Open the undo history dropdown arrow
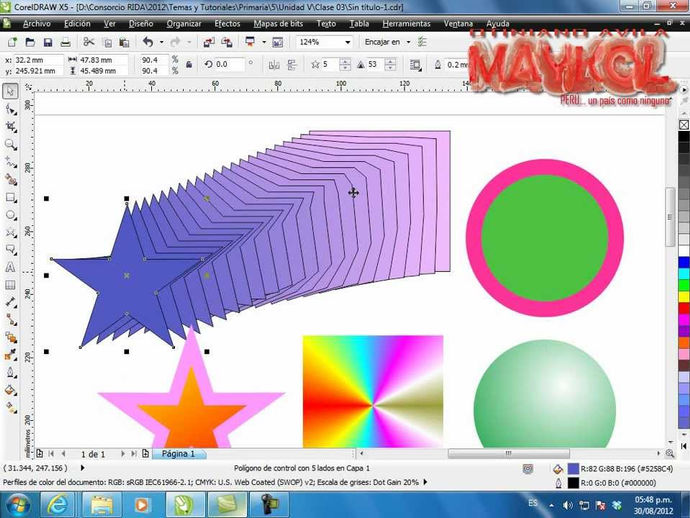Viewport: 690px width, 518px height. pyautogui.click(x=161, y=42)
